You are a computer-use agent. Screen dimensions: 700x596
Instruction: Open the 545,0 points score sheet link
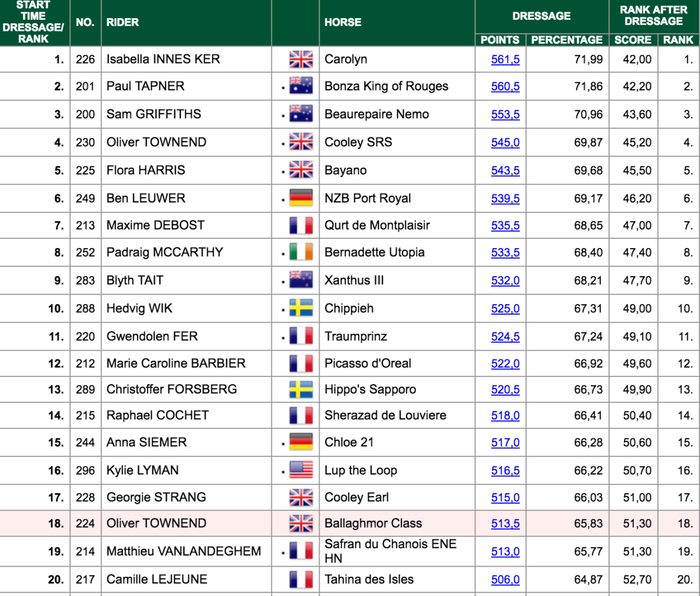[x=505, y=142]
